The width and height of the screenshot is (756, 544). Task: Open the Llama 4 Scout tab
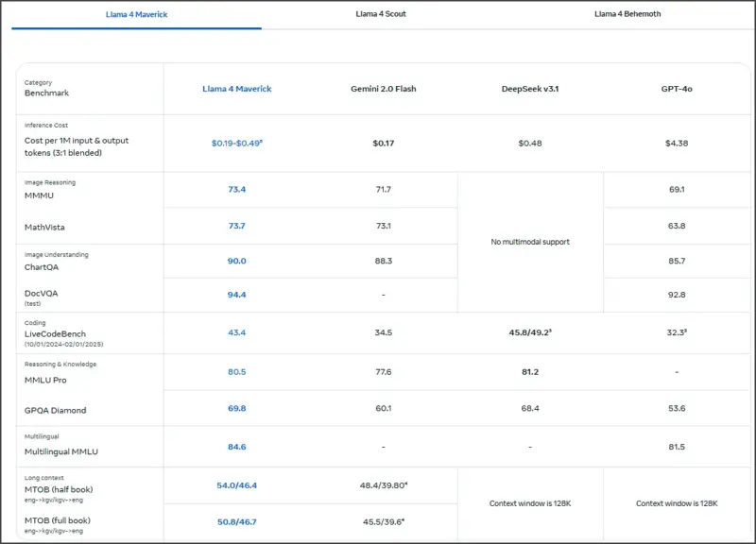[381, 14]
